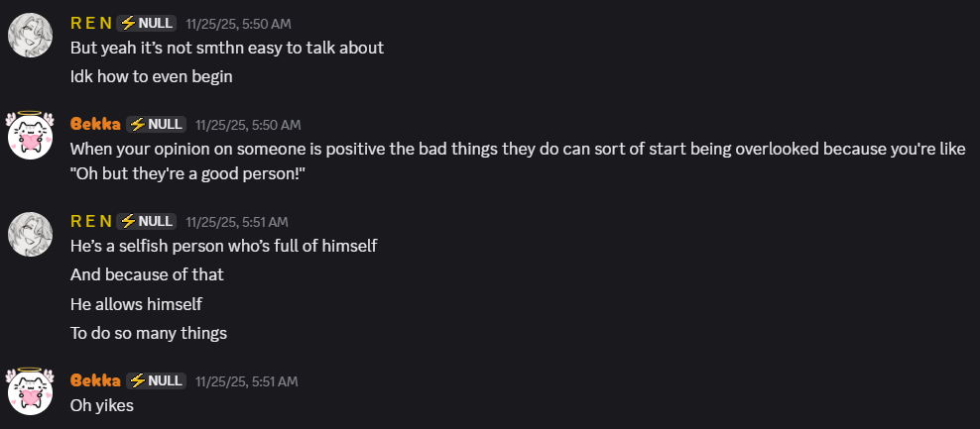Image resolution: width=980 pixels, height=429 pixels.
Task: Click the REN username at 5:50 AM
Action: pos(91,24)
